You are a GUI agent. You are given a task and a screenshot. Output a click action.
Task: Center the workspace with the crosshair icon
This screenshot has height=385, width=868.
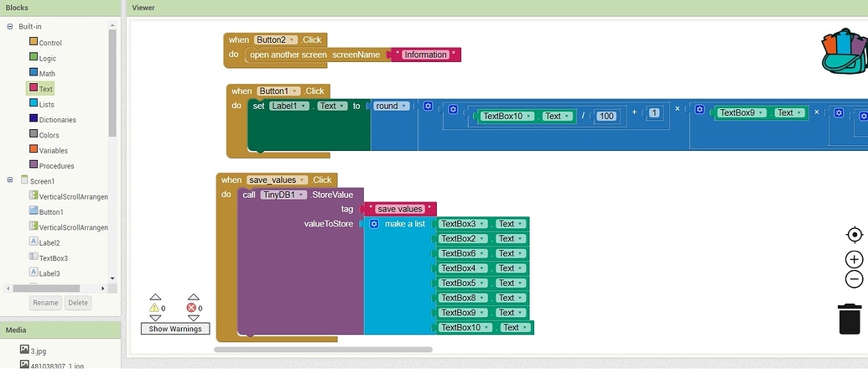pos(854,235)
